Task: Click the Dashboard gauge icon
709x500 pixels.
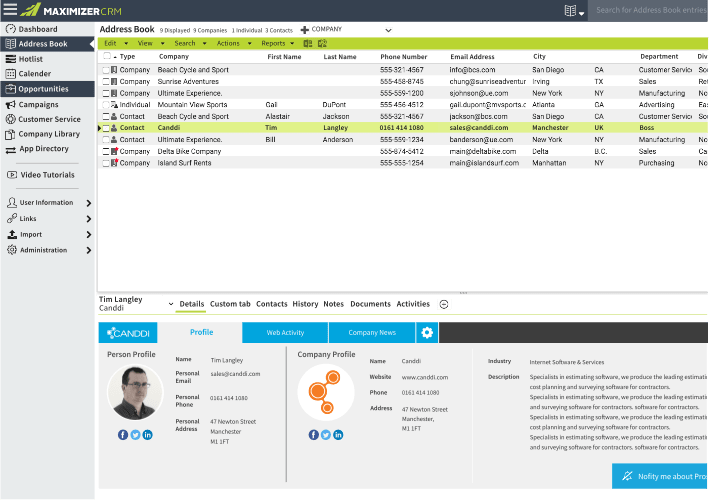Action: pyautogui.click(x=11, y=29)
